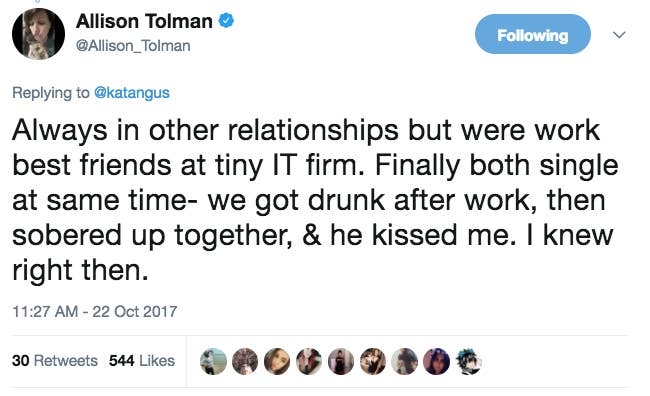Open the 11:27 AM - 22 Oct 2017 timestamp
Screen dimensions: 650x396
(x=95, y=311)
